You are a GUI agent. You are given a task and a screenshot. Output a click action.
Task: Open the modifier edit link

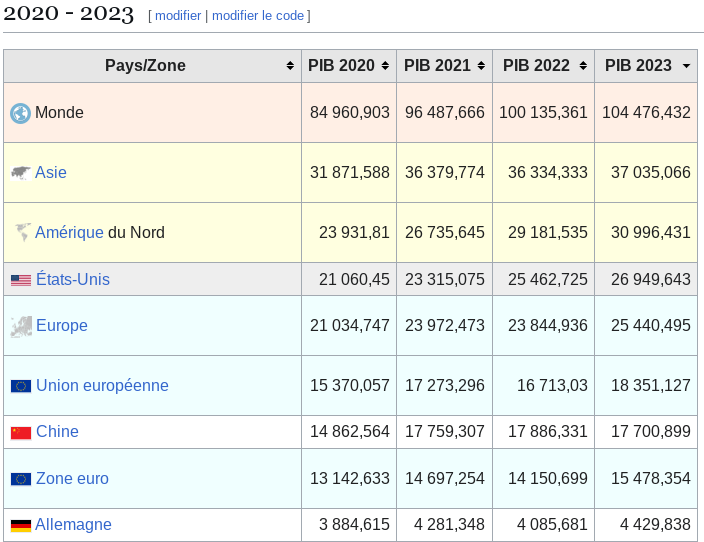pyautogui.click(x=178, y=16)
